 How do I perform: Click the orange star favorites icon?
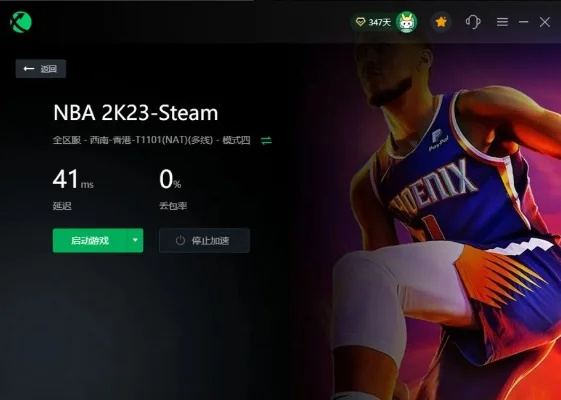tap(441, 22)
